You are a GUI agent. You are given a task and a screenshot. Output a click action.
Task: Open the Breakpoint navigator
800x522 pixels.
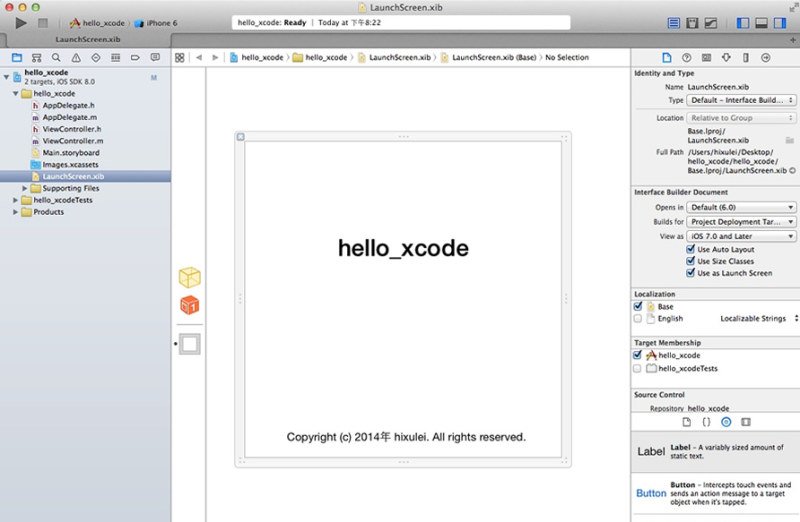135,58
